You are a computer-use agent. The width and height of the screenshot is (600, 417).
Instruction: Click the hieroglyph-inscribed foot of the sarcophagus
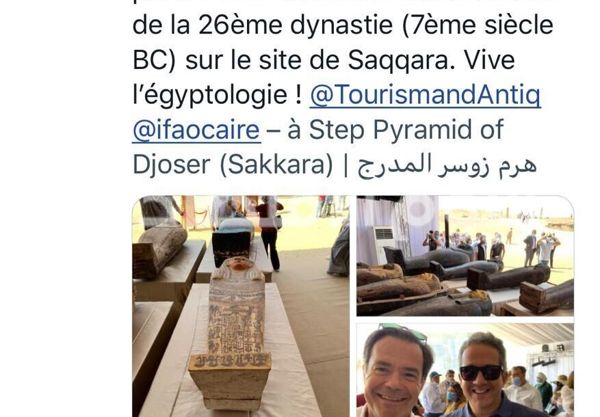point(230,377)
